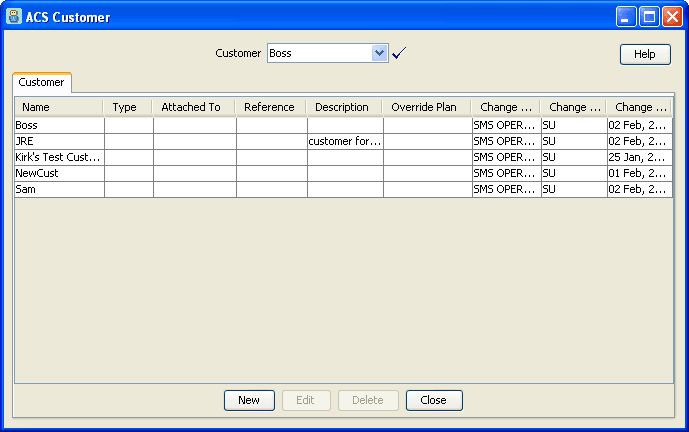Click the Reference column header

[271, 107]
